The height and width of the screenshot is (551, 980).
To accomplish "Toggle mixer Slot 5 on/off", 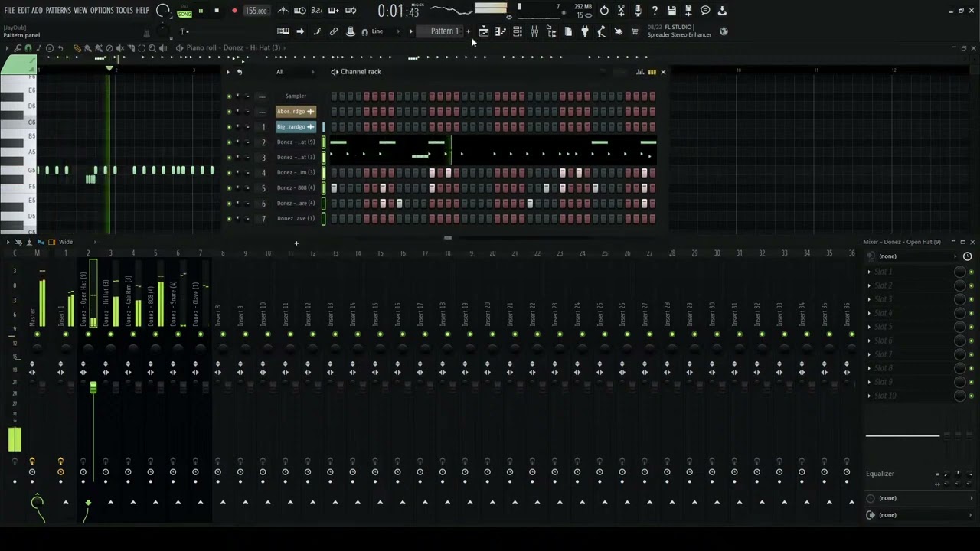I will pos(972,327).
